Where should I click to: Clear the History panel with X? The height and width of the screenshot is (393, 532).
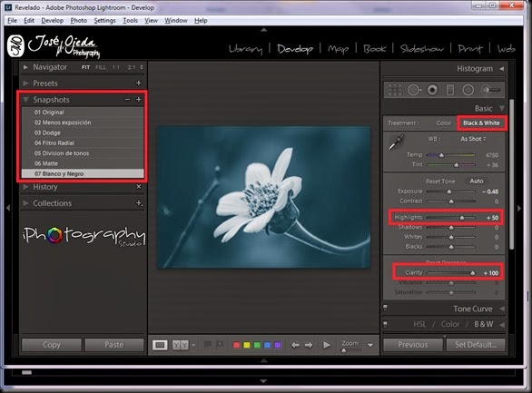tap(138, 186)
